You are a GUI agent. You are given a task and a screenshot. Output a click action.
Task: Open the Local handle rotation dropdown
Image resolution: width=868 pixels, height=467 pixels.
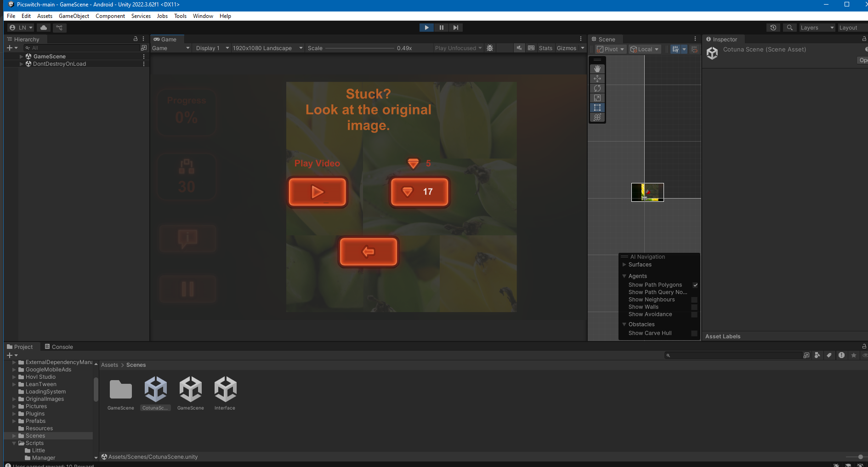pyautogui.click(x=645, y=49)
